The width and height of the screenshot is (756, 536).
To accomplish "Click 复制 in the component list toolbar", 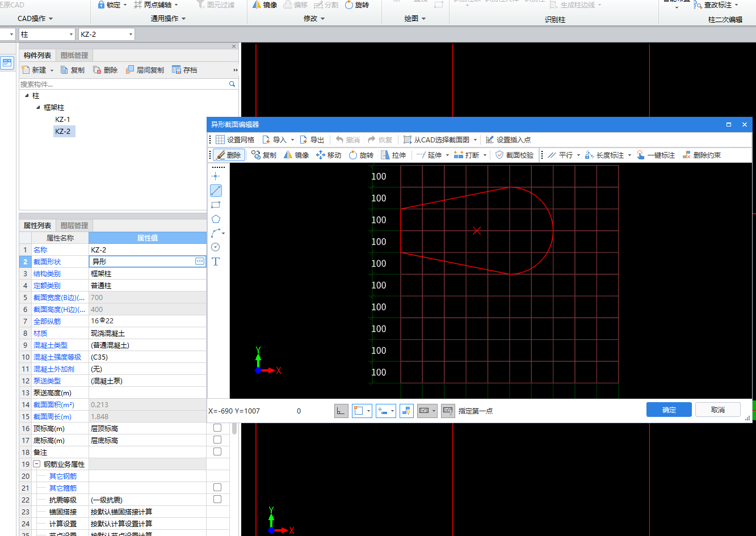I will [x=73, y=70].
